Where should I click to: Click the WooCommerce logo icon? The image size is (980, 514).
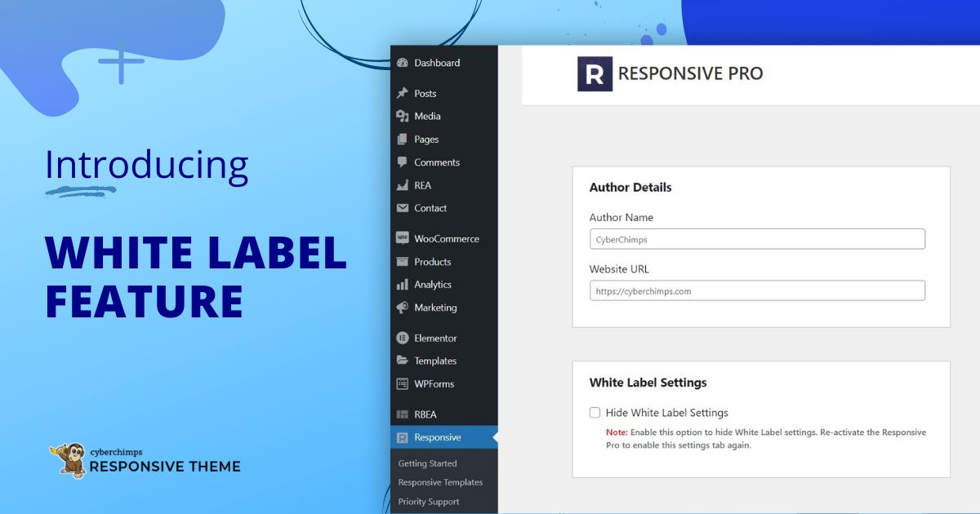402,238
